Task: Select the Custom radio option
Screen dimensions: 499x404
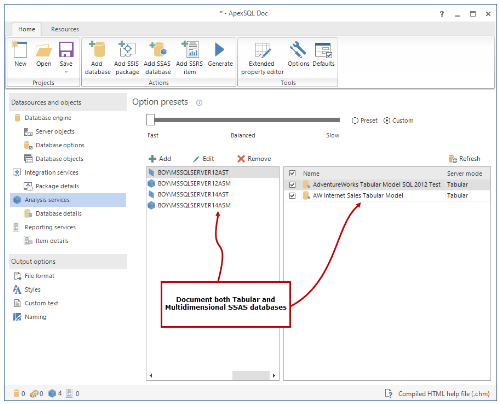Action: point(387,121)
